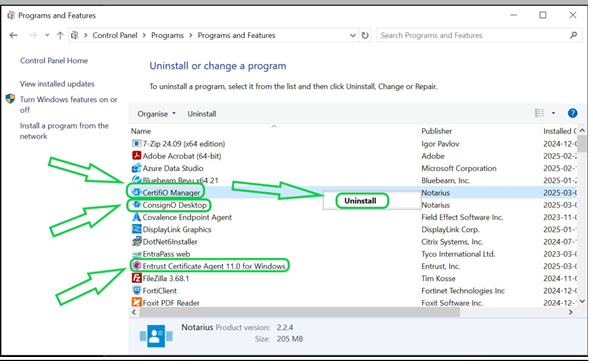Image resolution: width=593 pixels, height=364 pixels.
Task: Click publisher Citrix Systems, Inc.
Action: click(452, 242)
